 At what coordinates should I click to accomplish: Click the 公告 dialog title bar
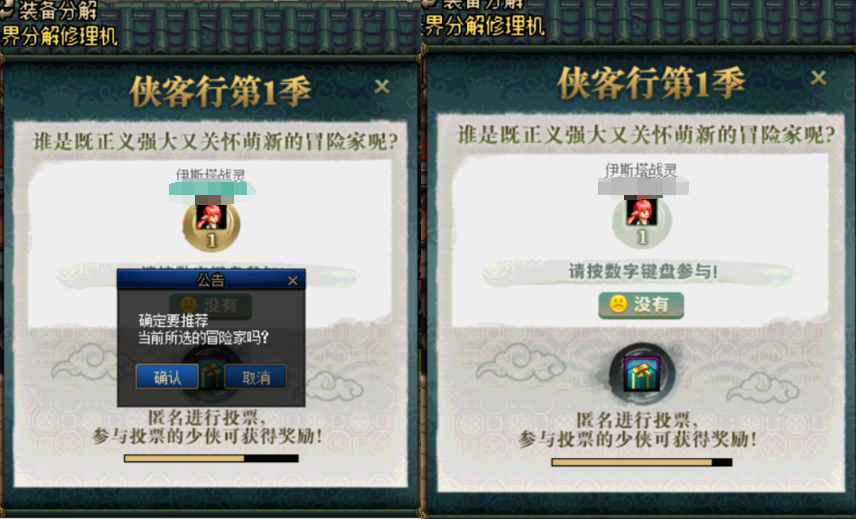click(211, 280)
